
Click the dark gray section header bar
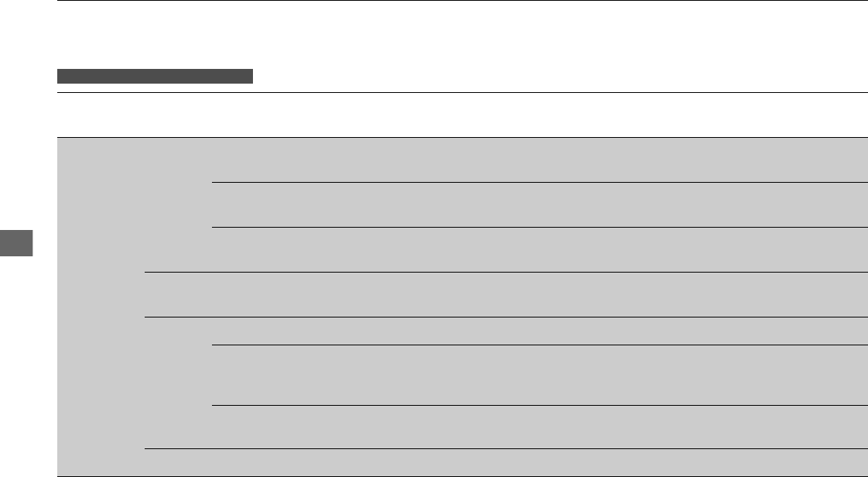(x=155, y=76)
